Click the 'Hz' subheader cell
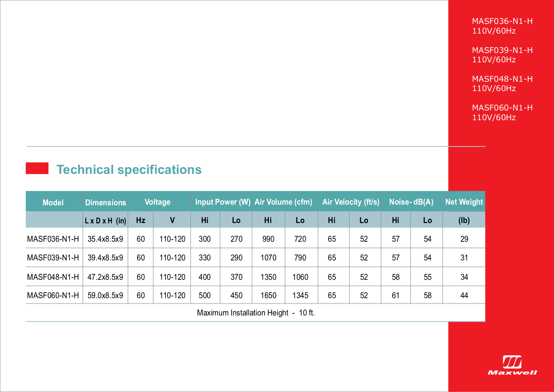The width and height of the screenshot is (554, 392). click(141, 220)
